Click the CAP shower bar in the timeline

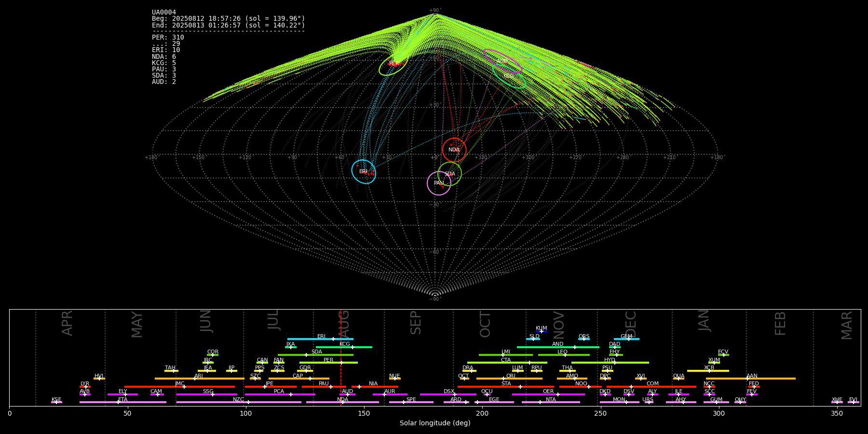[299, 379]
